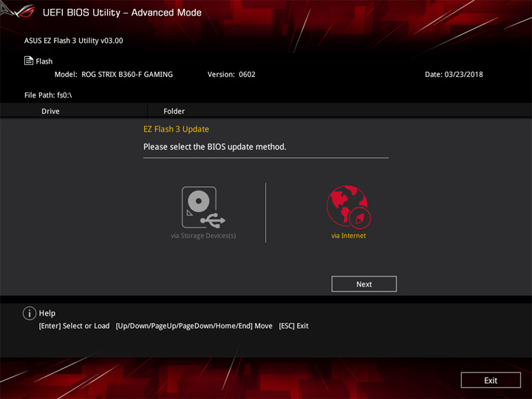Click the "File Path: fs0:\" text
The height and width of the screenshot is (399, 532).
point(48,95)
